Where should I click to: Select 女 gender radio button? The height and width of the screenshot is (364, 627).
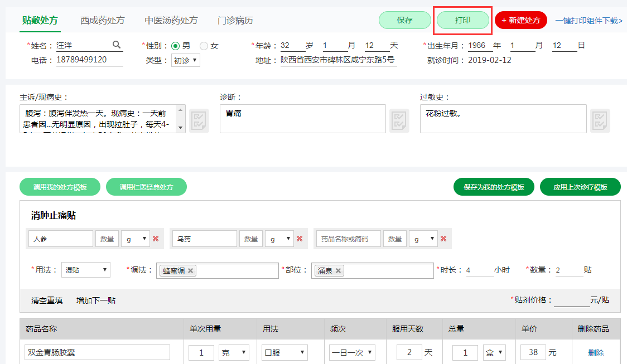(x=204, y=46)
